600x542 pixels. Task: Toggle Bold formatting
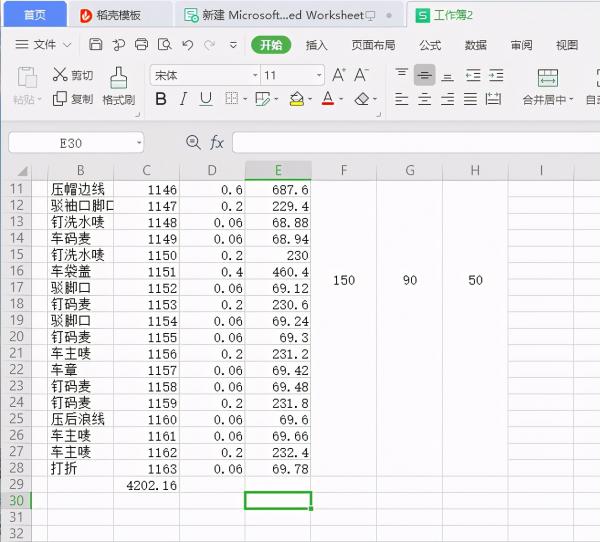(161, 99)
